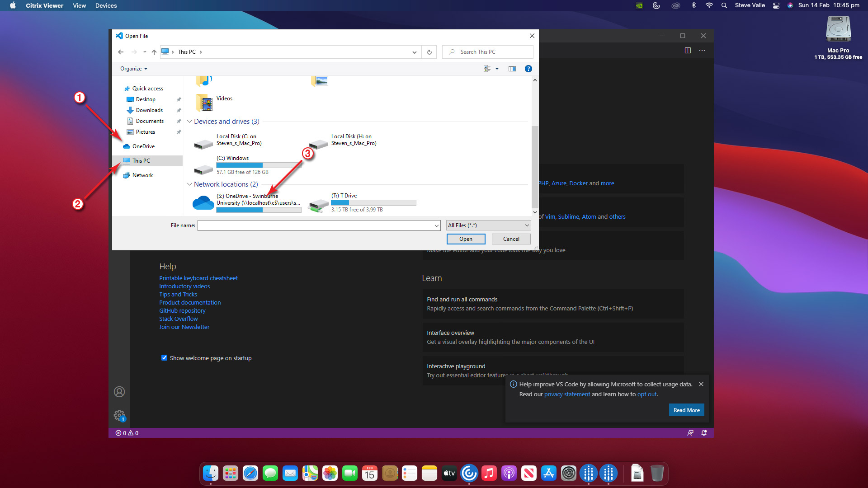Screen dimensions: 868x488
Task: Open the notifications bell in status bar
Action: tap(704, 433)
